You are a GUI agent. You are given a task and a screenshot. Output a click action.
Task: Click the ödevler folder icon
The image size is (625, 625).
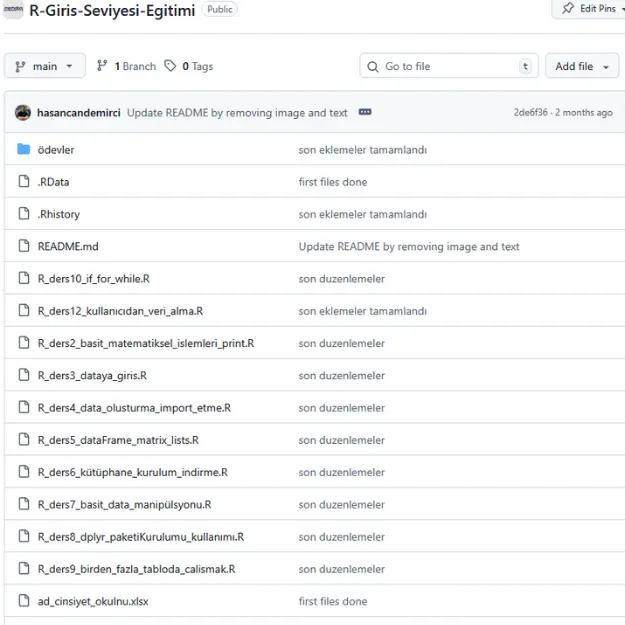click(24, 149)
